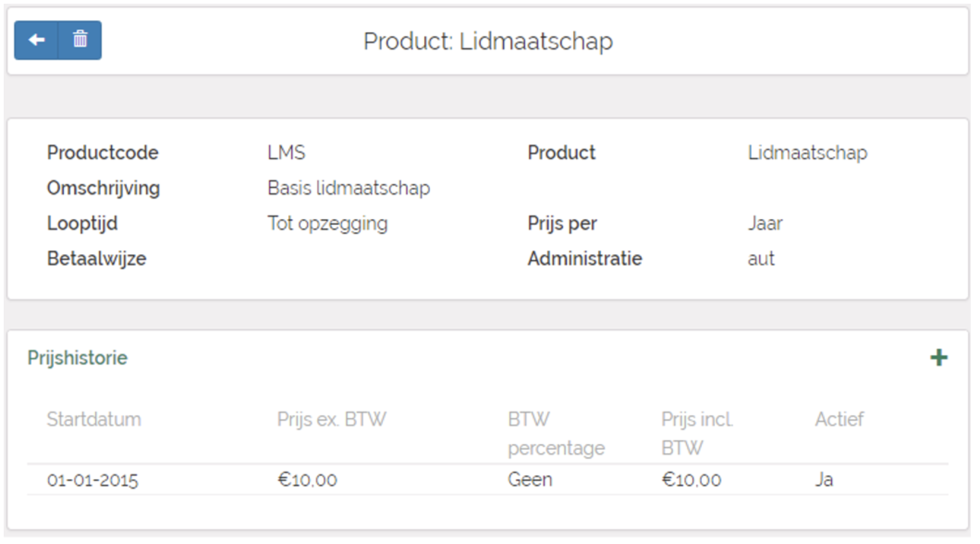This screenshot has height=544, width=980.
Task: Click the Product: Lidmaatschap page title
Action: (x=488, y=41)
